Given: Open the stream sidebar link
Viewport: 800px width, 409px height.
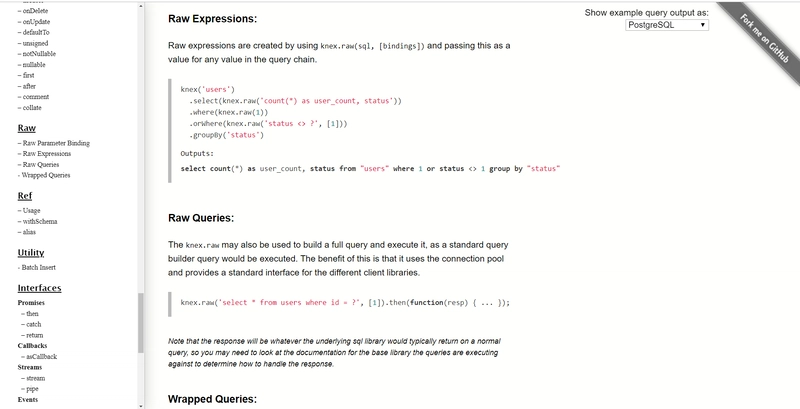Looking at the screenshot, I should point(35,378).
